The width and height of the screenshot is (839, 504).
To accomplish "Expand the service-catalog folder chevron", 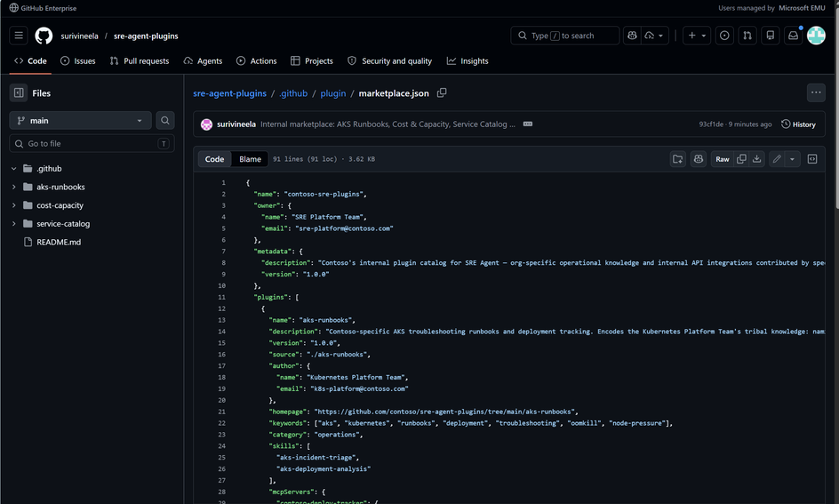I will pyautogui.click(x=14, y=224).
